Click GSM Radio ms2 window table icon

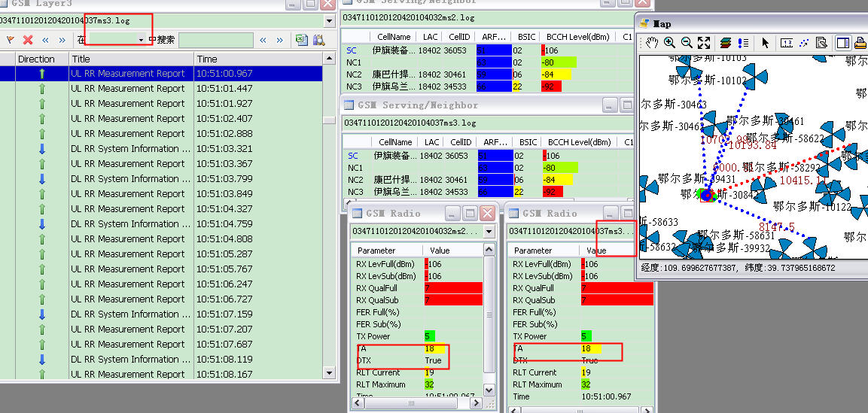click(x=357, y=214)
